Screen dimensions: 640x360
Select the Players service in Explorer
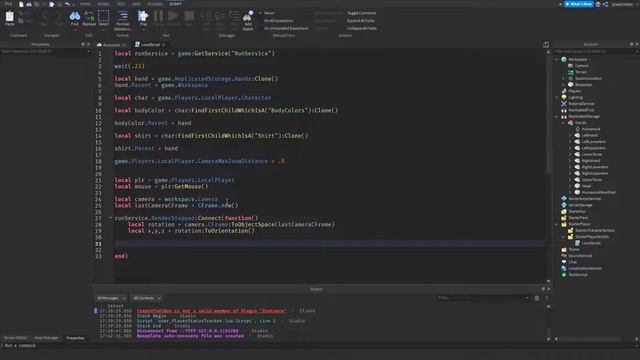click(571, 91)
